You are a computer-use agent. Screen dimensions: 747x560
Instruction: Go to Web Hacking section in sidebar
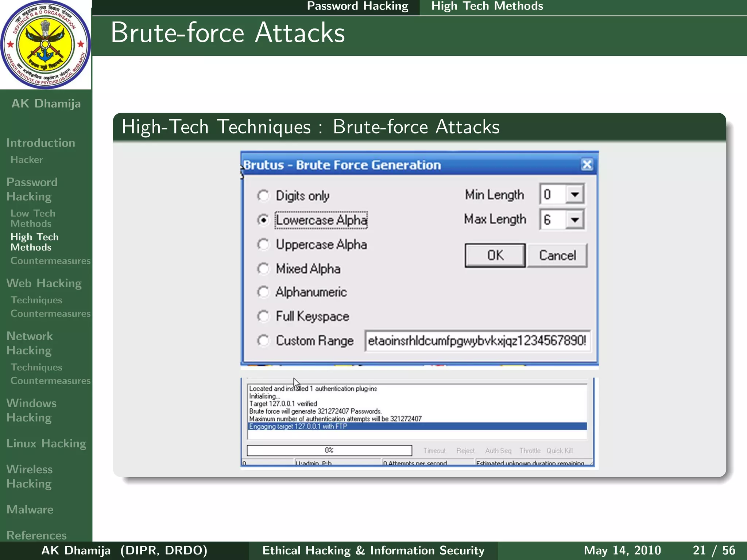click(44, 283)
